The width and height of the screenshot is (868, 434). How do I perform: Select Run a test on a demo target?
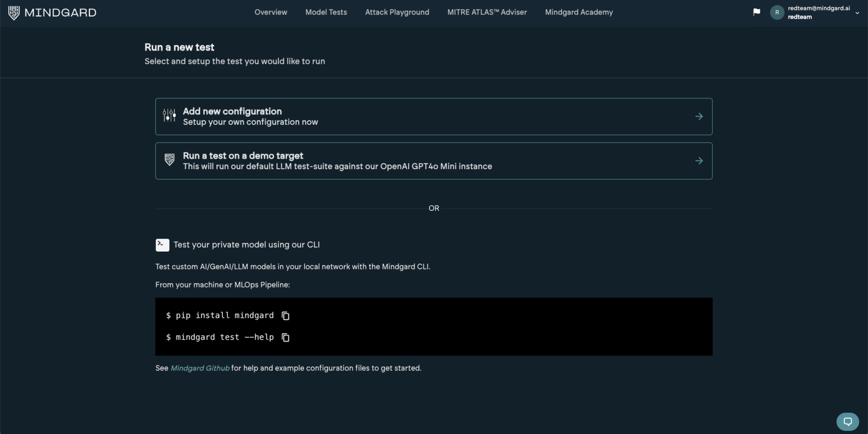[x=243, y=156]
